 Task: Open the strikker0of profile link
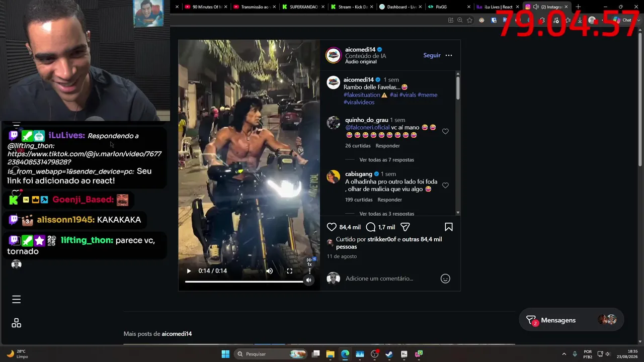[382, 240]
